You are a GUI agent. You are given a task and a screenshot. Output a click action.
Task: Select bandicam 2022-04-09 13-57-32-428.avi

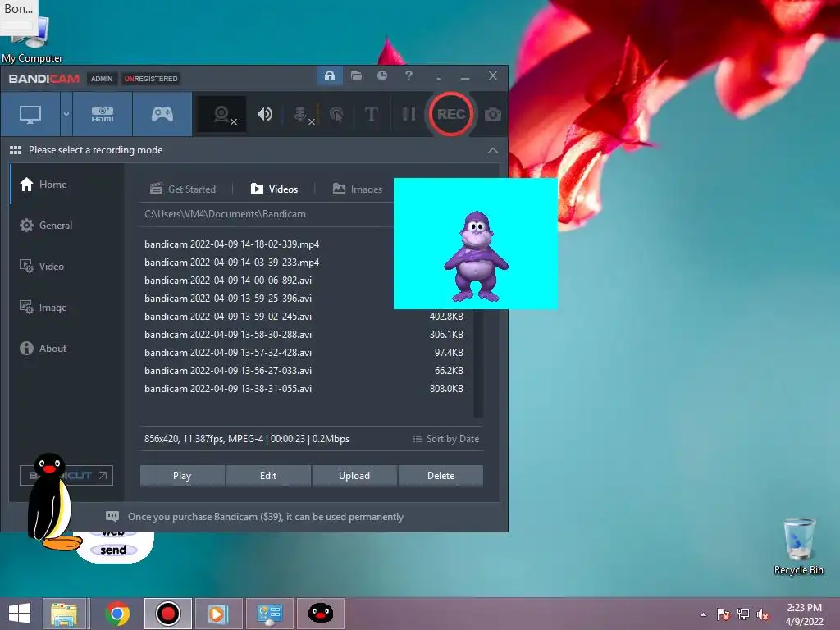(x=305, y=353)
